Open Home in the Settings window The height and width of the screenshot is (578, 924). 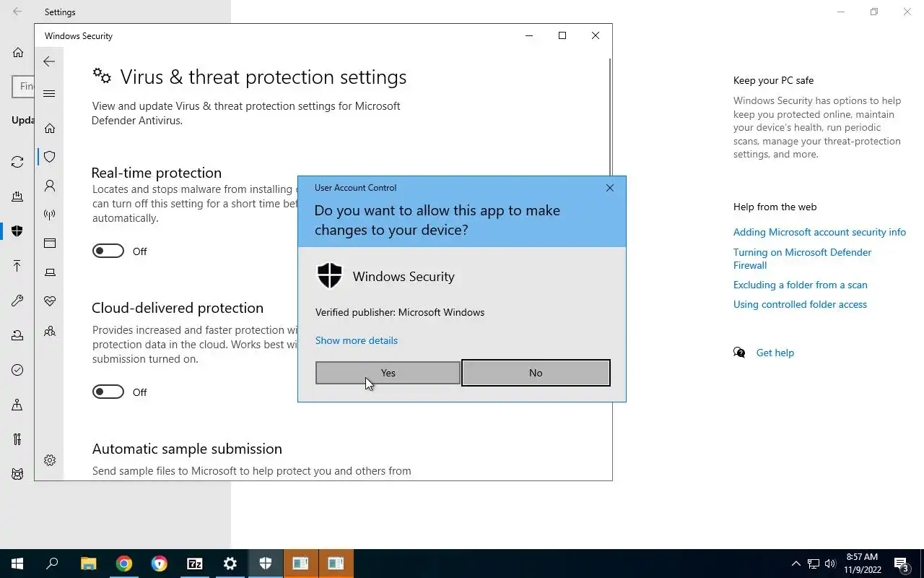click(x=18, y=53)
